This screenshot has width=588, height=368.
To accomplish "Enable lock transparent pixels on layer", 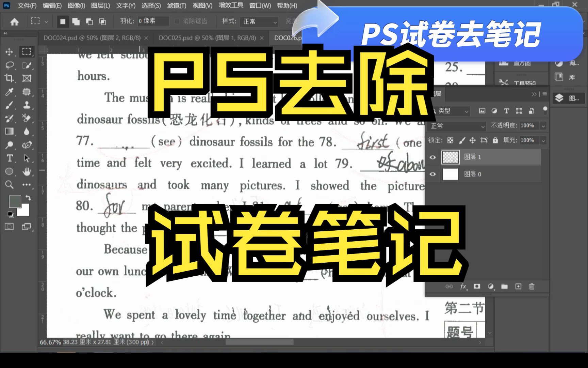I will 450,140.
